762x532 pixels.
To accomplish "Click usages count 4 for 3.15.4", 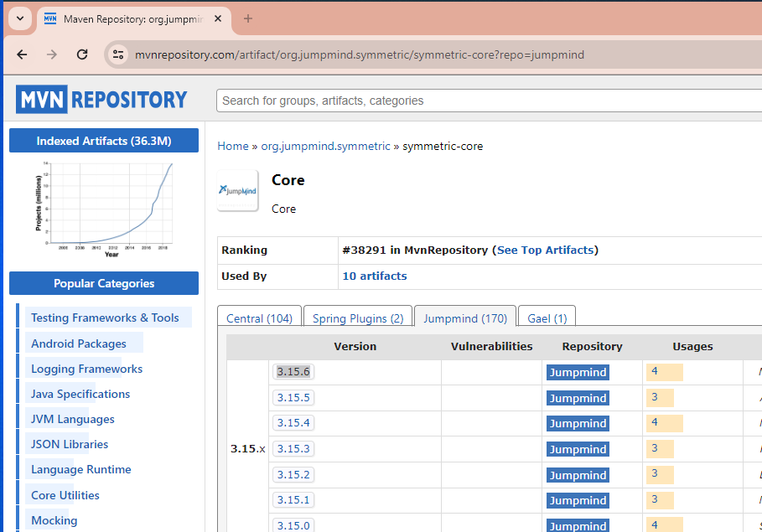I will (655, 422).
